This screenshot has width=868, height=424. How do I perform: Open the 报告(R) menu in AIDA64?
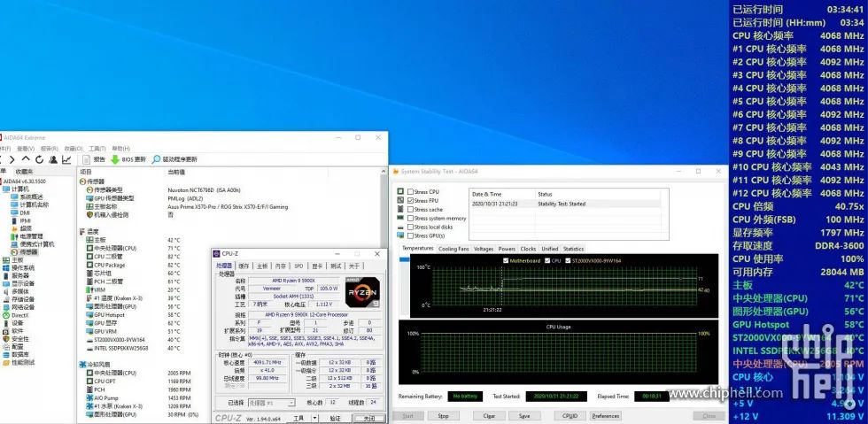click(50, 149)
